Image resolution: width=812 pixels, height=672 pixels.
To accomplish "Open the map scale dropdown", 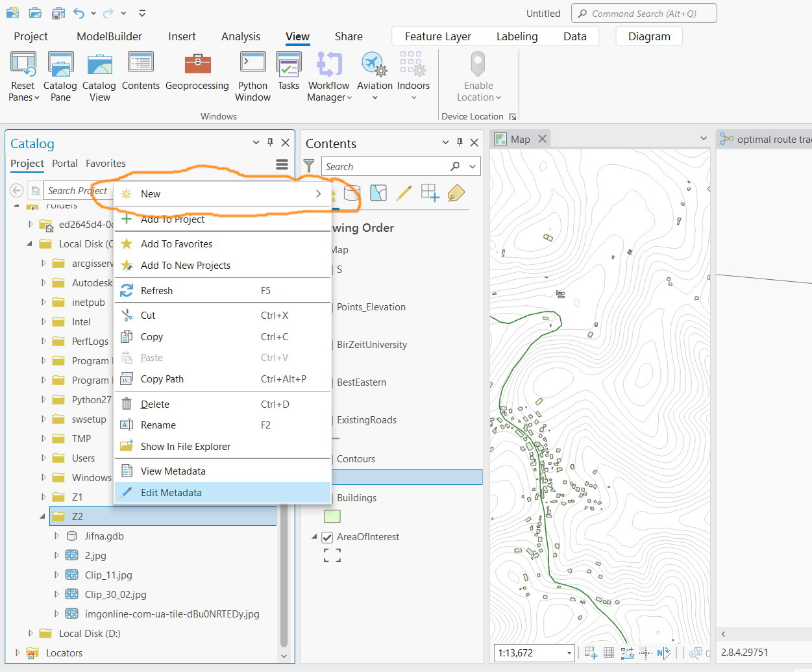I will [569, 653].
